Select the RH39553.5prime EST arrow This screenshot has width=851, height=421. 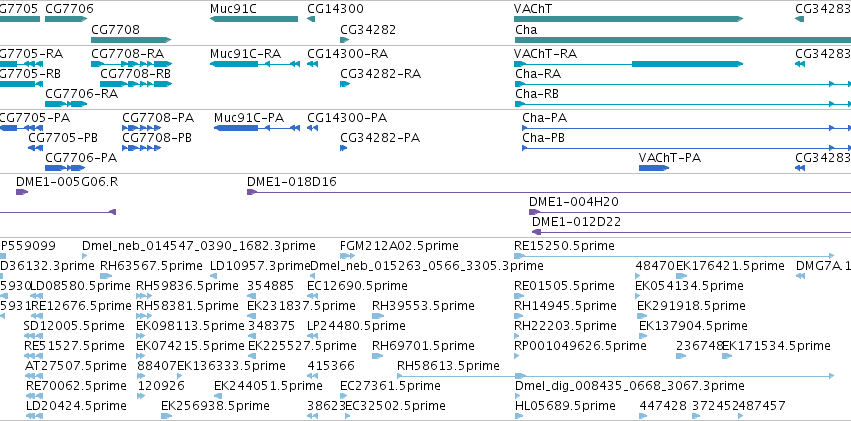377,316
